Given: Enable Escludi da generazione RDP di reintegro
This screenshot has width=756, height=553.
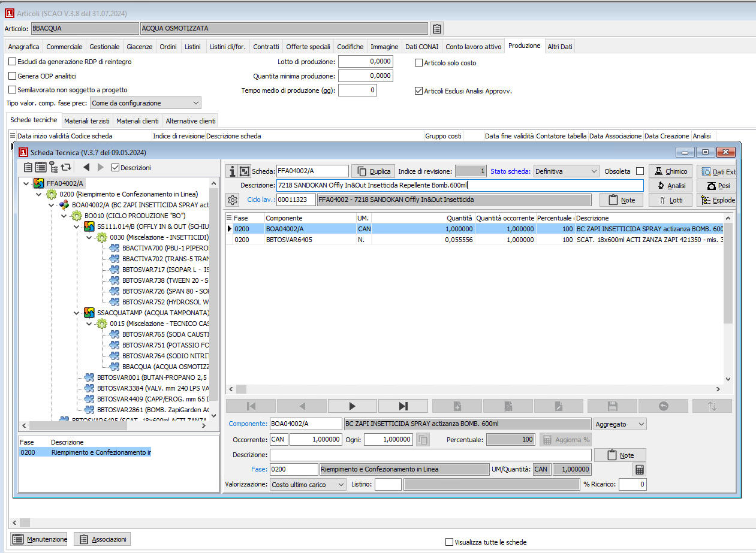Looking at the screenshot, I should click(x=13, y=62).
